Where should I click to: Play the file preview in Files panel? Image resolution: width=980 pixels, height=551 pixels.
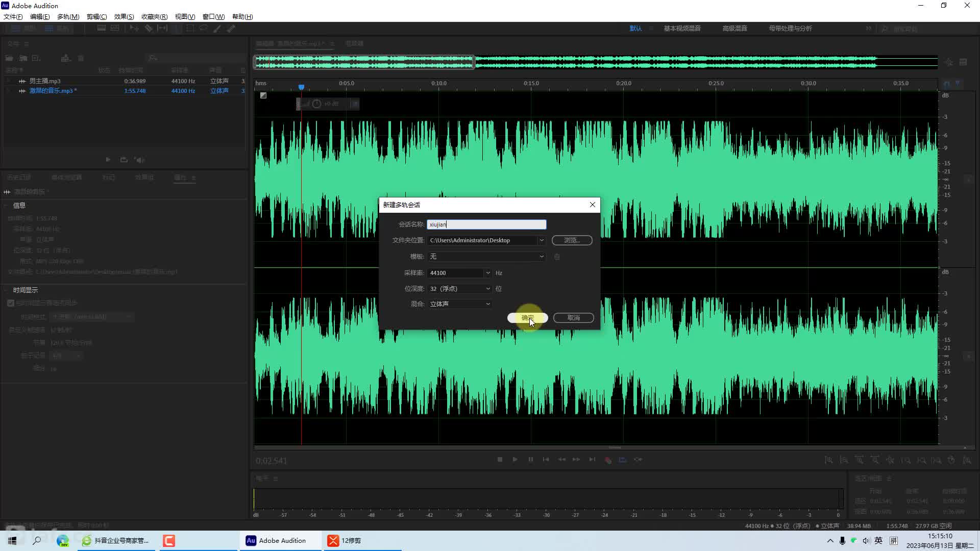pyautogui.click(x=108, y=160)
